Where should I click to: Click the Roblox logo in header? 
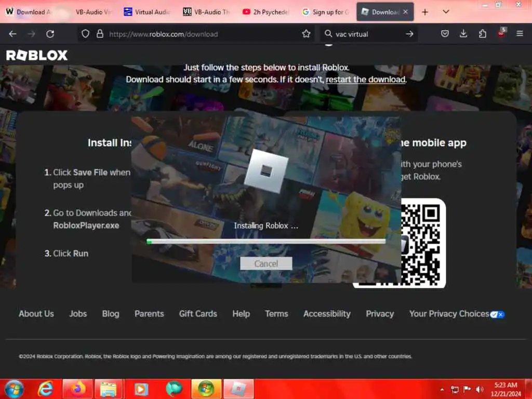pyautogui.click(x=37, y=55)
